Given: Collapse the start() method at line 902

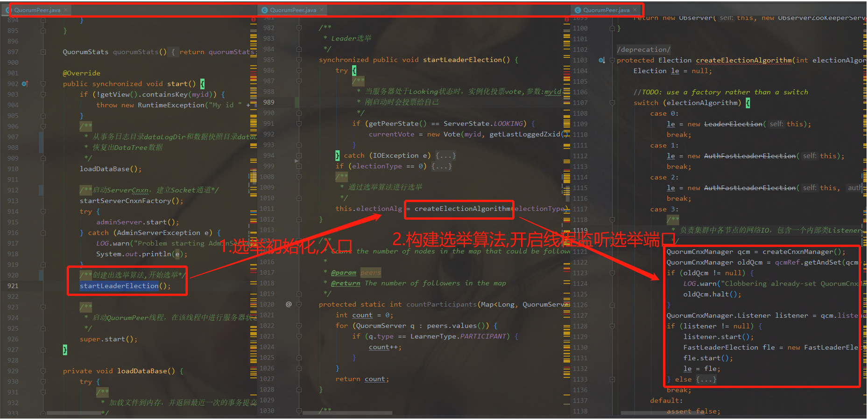Looking at the screenshot, I should 43,84.
